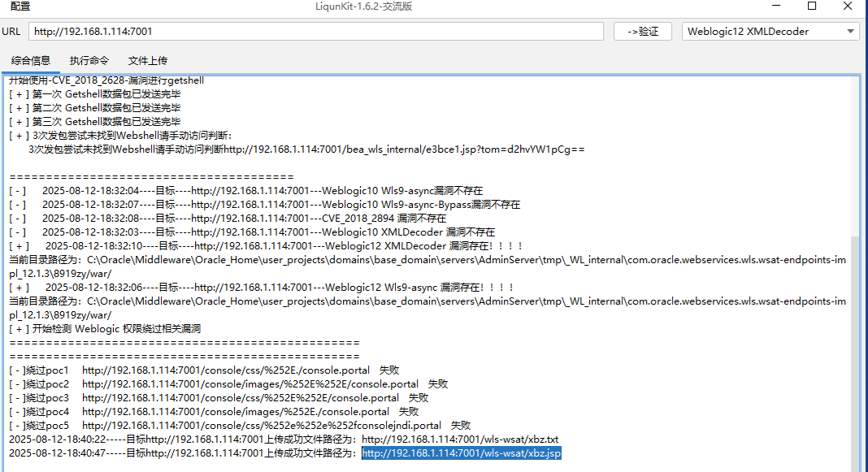The width and height of the screenshot is (868, 472).
Task: Open the 配置 menu
Action: (20, 6)
